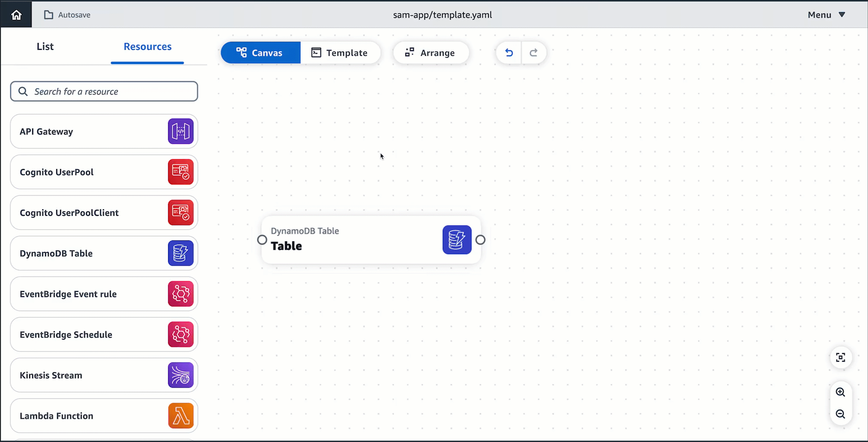Switch to the List tab
The height and width of the screenshot is (442, 868).
(x=45, y=46)
